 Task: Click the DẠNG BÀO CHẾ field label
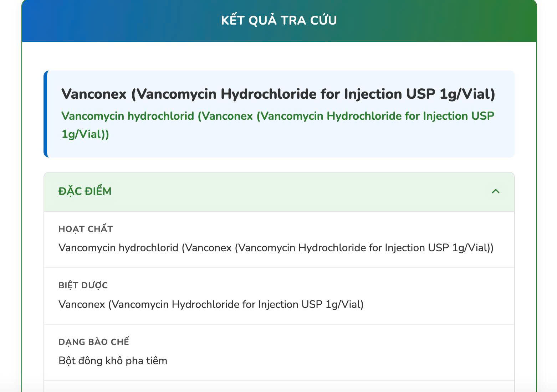pos(94,342)
